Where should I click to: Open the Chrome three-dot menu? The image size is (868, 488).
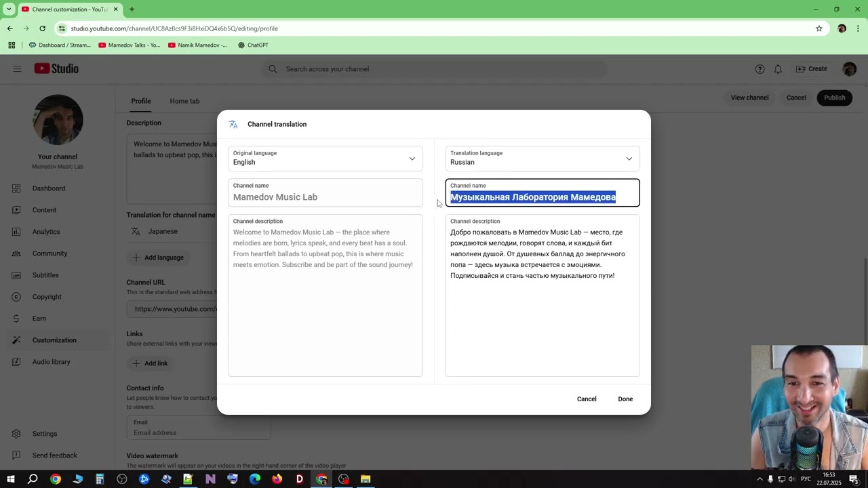pyautogui.click(x=858, y=28)
